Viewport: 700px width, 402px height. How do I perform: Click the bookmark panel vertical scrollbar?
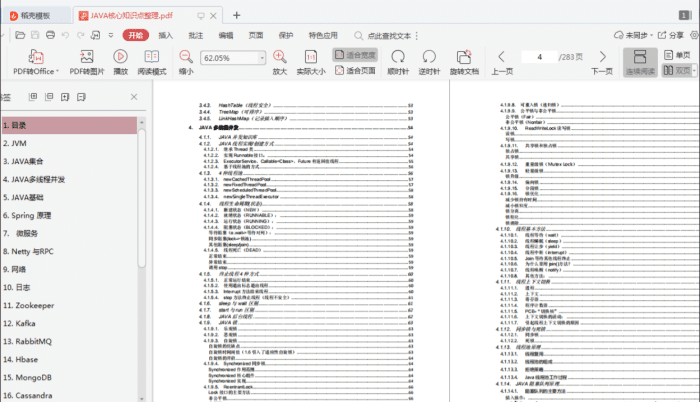tap(142, 197)
